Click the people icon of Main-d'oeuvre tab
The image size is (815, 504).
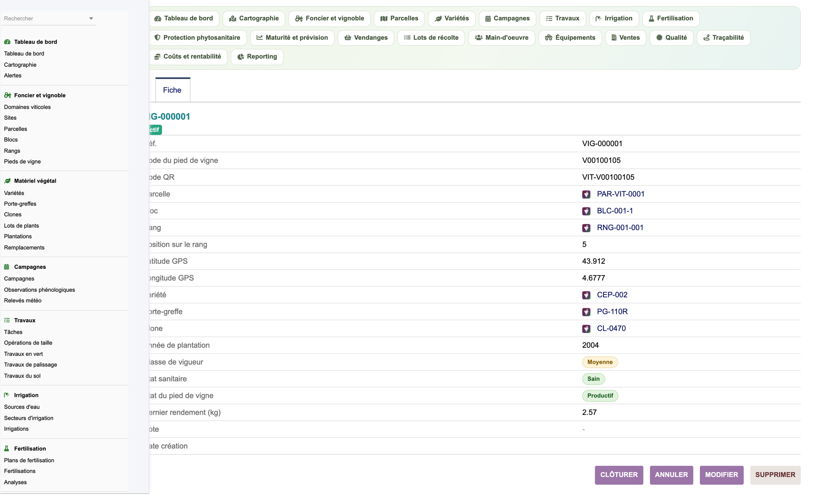(479, 38)
